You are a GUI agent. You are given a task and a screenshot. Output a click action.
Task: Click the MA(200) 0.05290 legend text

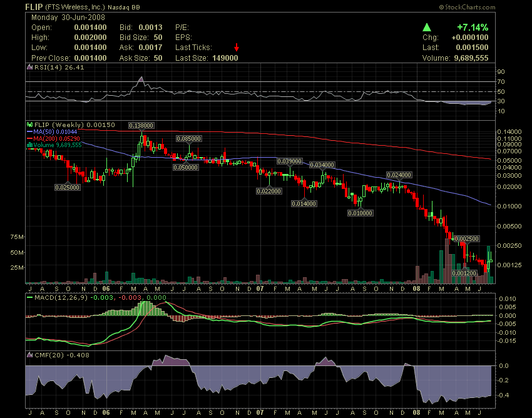click(x=57, y=138)
